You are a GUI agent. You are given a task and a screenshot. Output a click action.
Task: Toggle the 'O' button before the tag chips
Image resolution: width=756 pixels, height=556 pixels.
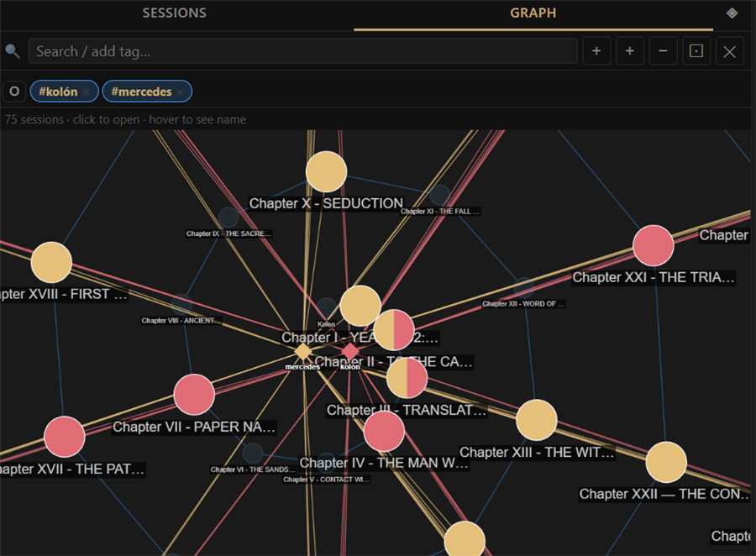pyautogui.click(x=14, y=92)
